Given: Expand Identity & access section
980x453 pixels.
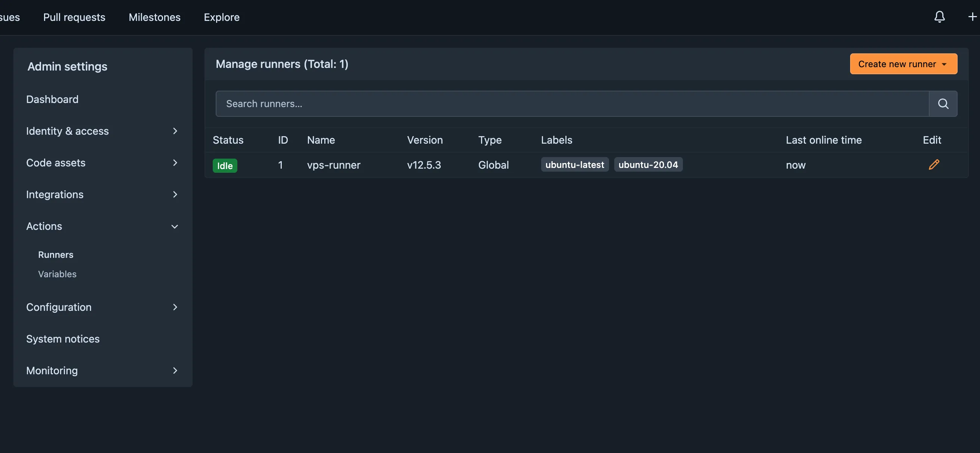Looking at the screenshot, I should tap(102, 131).
